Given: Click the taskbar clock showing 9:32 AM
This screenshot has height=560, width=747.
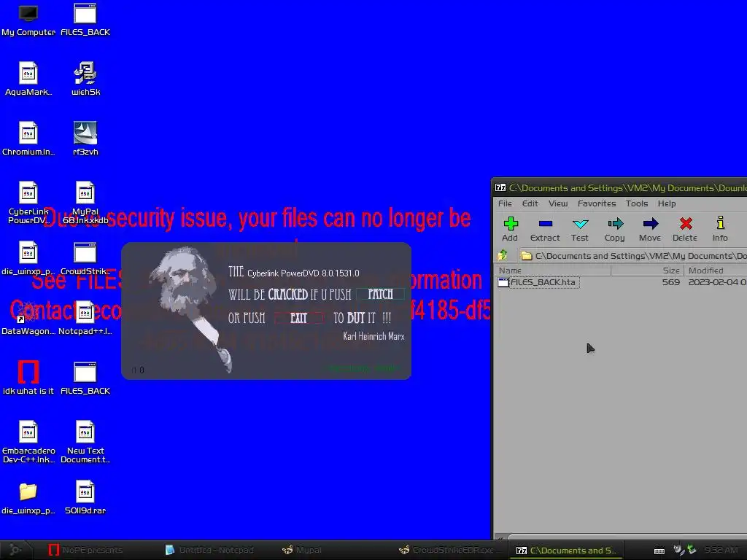Looking at the screenshot, I should point(721,550).
